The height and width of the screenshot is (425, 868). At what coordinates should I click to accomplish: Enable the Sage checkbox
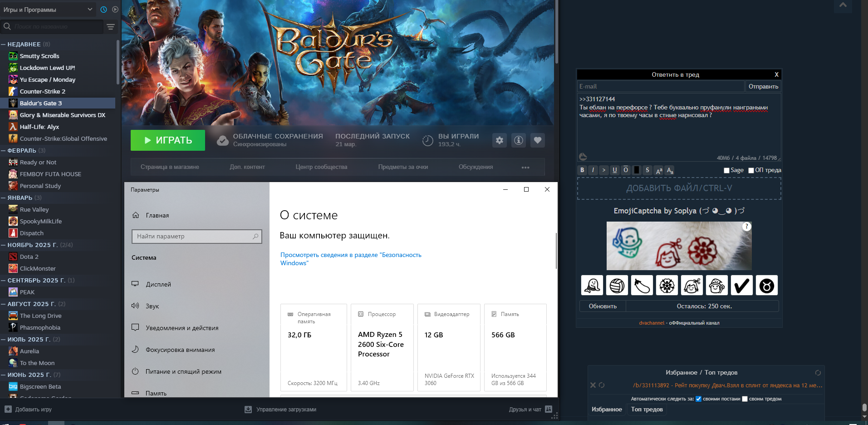click(x=726, y=170)
